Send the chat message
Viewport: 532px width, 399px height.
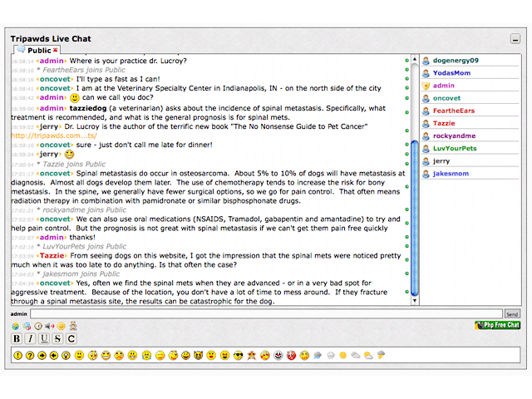pyautogui.click(x=512, y=314)
